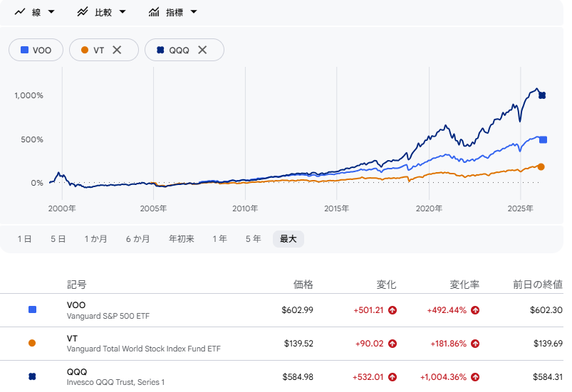Click the 変化率 column header
572x392 pixels.
(x=464, y=285)
